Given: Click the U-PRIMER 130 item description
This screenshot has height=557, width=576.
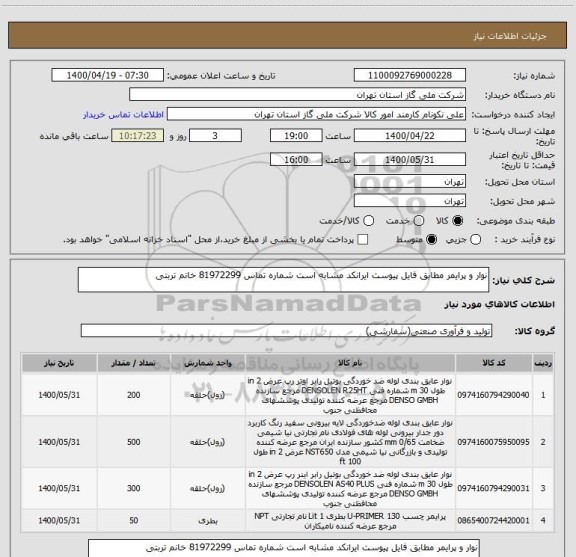Looking at the screenshot, I should click(350, 521).
